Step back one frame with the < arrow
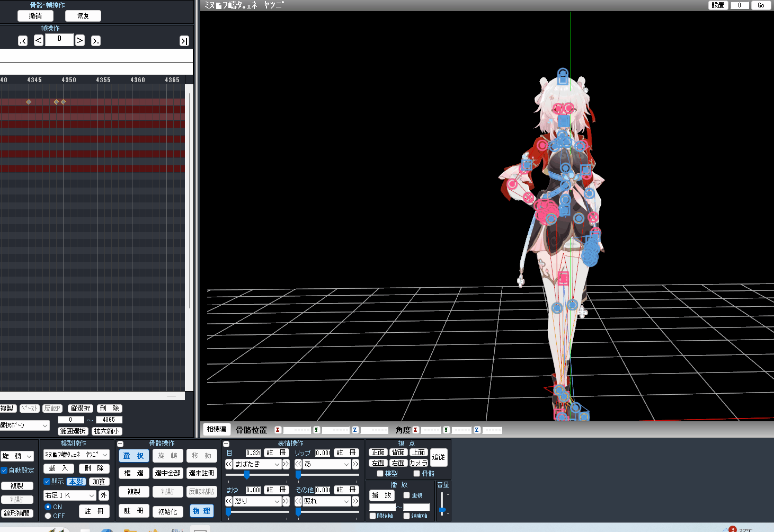 [38, 40]
